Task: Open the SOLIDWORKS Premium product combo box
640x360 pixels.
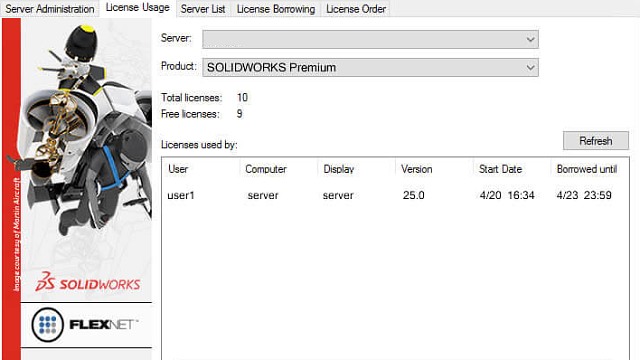Action: pyautogui.click(x=370, y=68)
